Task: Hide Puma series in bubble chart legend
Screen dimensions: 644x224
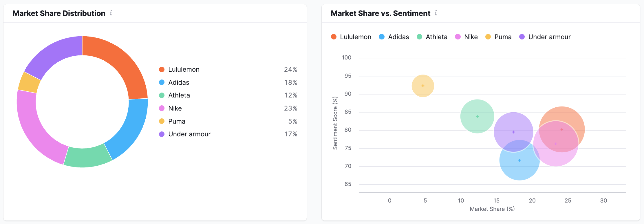Action: click(498, 37)
